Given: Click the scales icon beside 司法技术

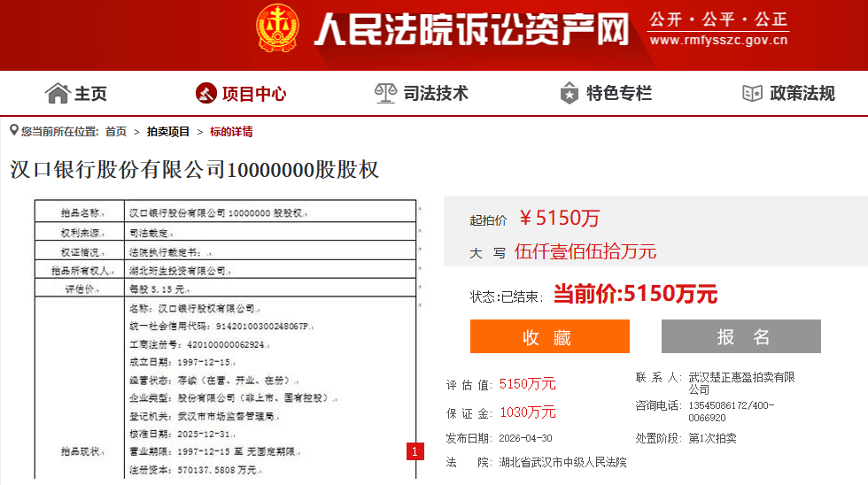Looking at the screenshot, I should (385, 93).
